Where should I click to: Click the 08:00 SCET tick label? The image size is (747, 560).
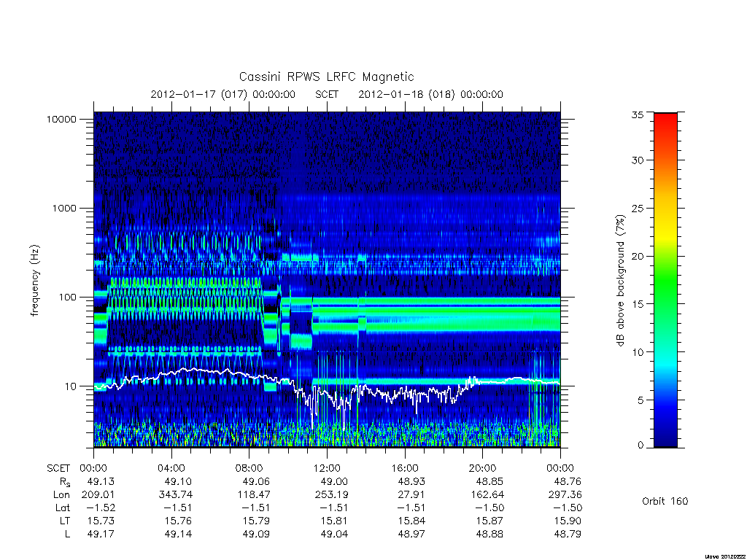tap(249, 468)
